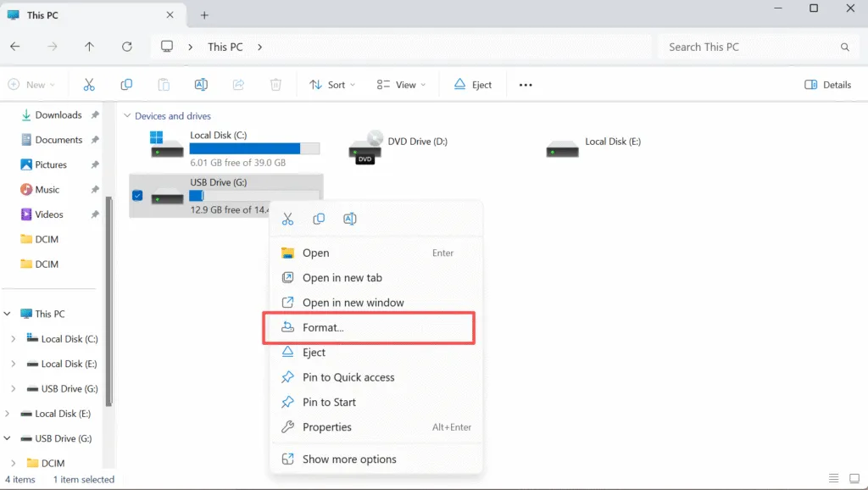This screenshot has width=868, height=490.
Task: Use the Rename icon in the toolbar
Action: pos(201,85)
